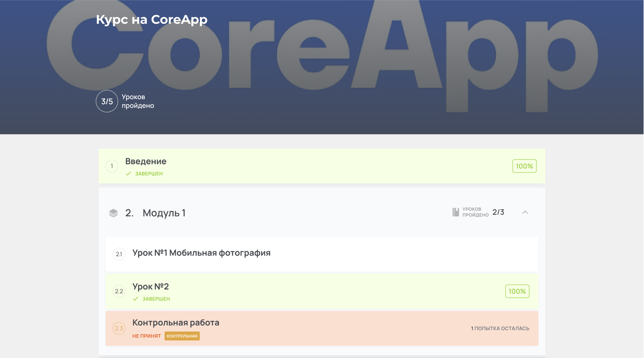Viewport: 644px width, 358px height.
Task: Click the green checkmark under Урок №2
Action: click(136, 299)
